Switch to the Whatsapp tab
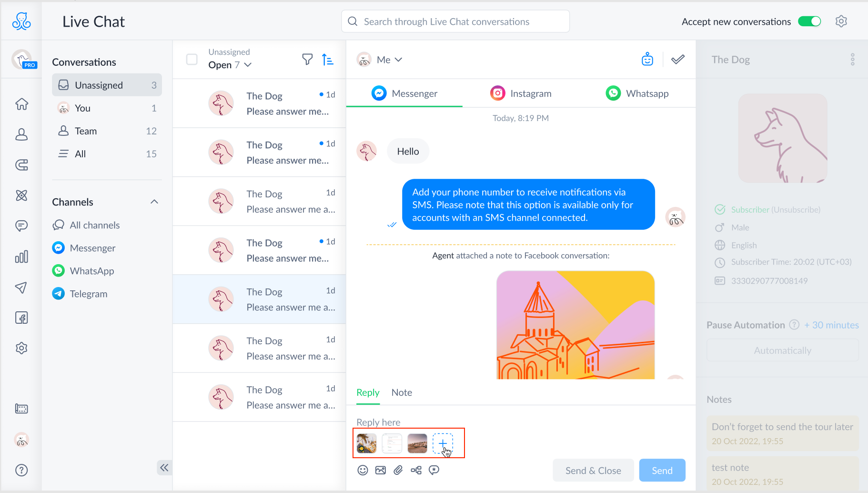The height and width of the screenshot is (493, 868). (x=637, y=93)
